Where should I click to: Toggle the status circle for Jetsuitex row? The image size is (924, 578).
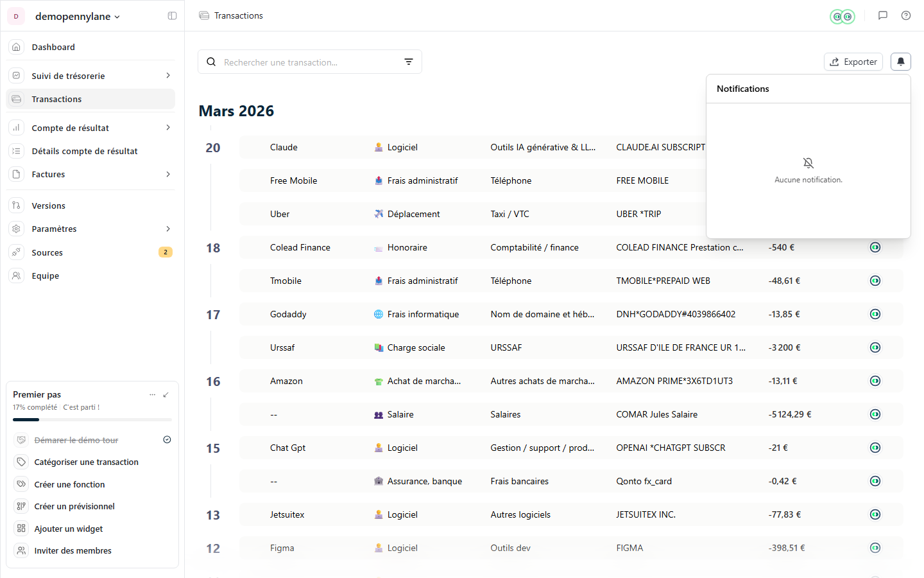tap(875, 514)
